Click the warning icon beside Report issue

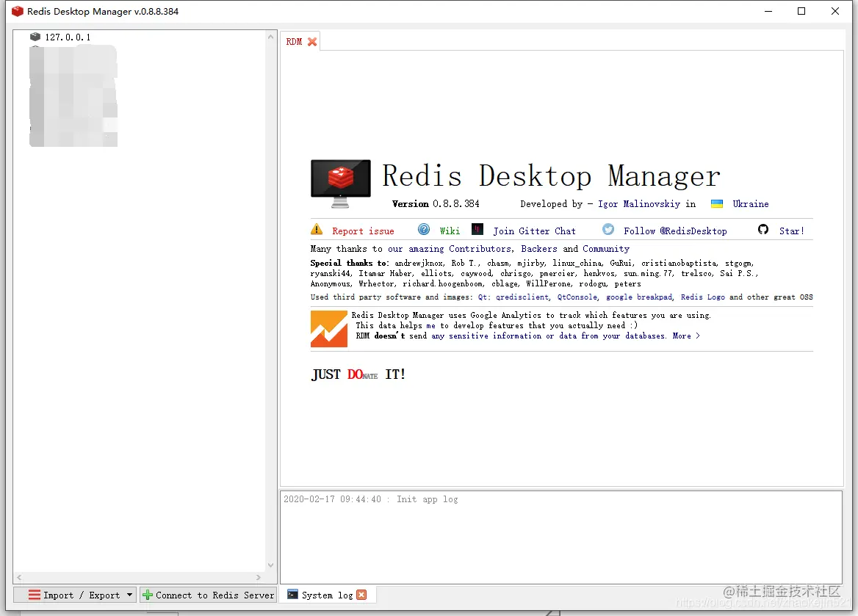[317, 229]
